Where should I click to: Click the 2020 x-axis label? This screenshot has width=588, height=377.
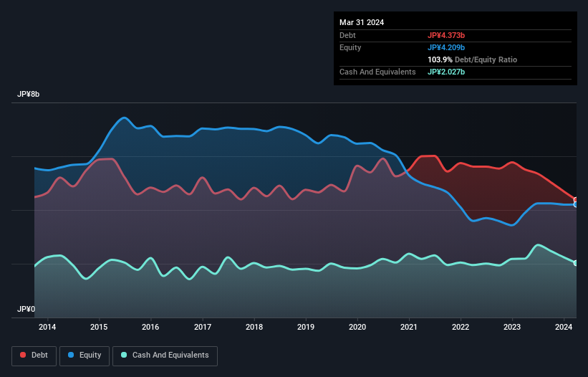click(357, 327)
